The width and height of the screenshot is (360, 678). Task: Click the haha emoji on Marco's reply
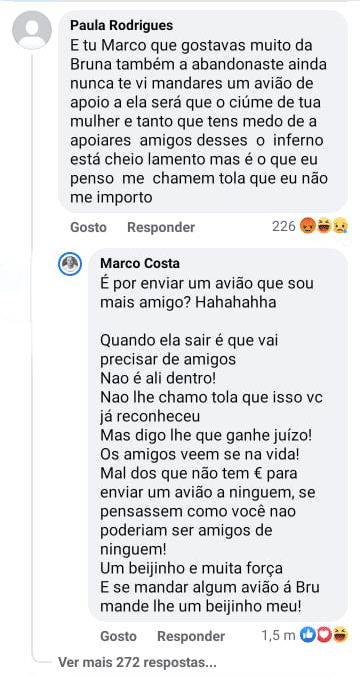pos(340,635)
